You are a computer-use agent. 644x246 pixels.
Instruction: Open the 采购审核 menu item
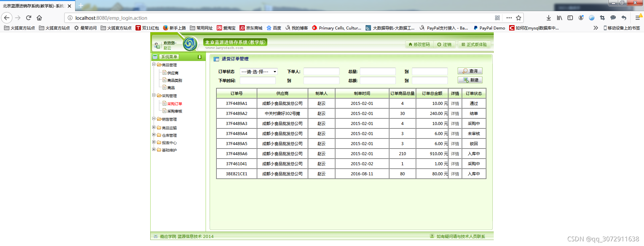[x=174, y=111]
